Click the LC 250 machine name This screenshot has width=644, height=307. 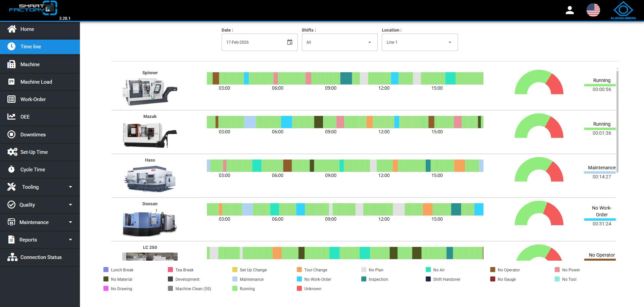[150, 248]
